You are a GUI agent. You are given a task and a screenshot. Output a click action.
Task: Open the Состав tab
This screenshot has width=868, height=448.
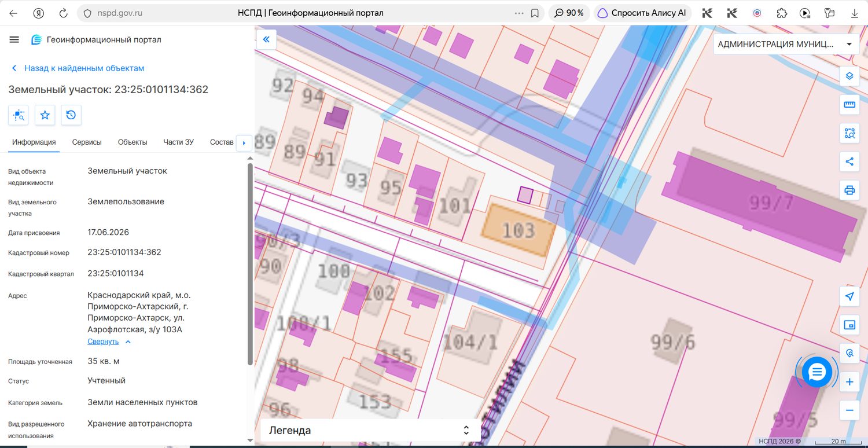(222, 142)
